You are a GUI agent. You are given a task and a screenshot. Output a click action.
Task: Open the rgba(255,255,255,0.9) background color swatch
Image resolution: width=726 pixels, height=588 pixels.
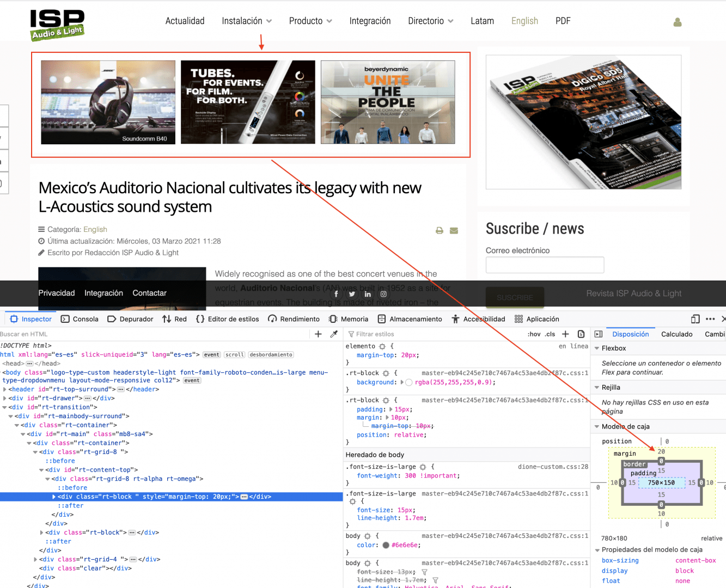point(409,382)
